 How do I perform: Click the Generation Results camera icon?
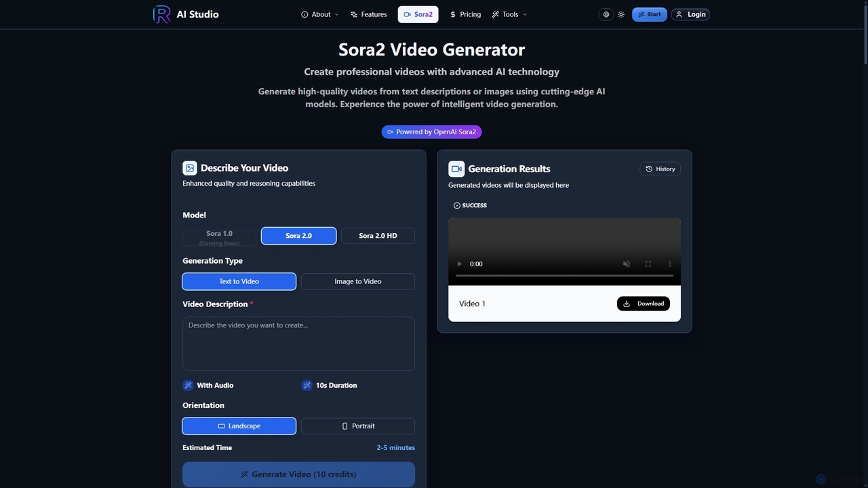456,169
